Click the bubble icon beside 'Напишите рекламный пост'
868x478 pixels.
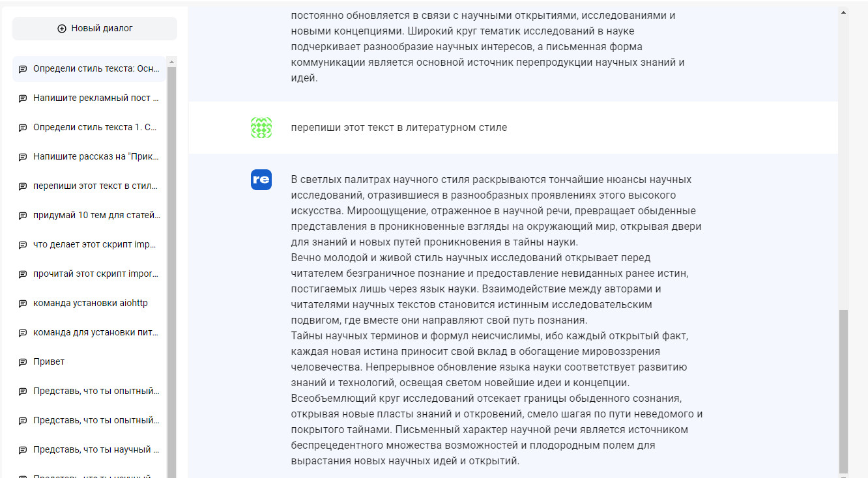pos(23,98)
